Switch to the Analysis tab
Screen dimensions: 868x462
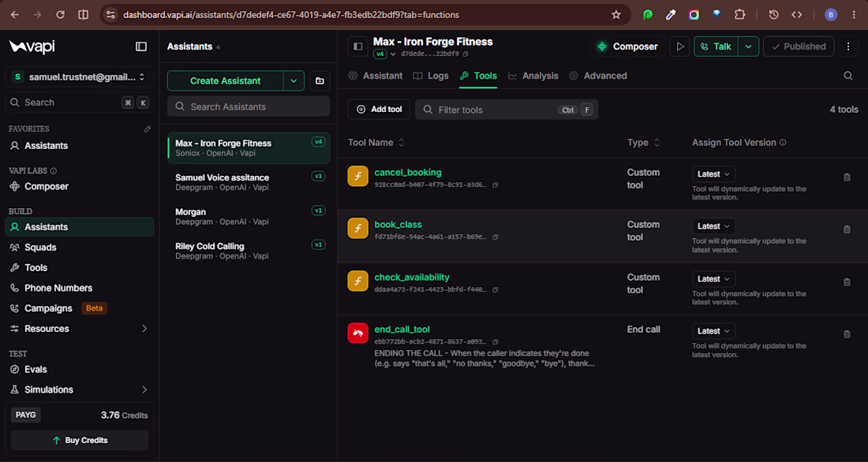533,76
